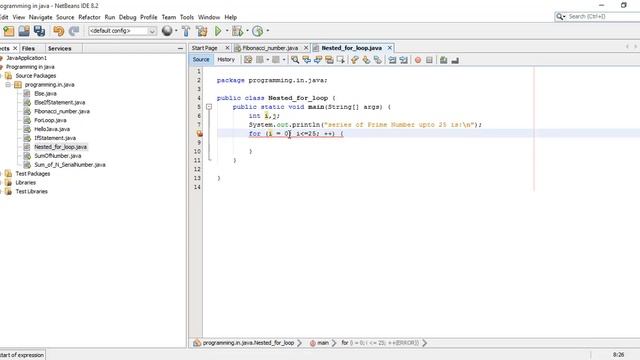
Task: Open the Debug menu
Action: (127, 17)
